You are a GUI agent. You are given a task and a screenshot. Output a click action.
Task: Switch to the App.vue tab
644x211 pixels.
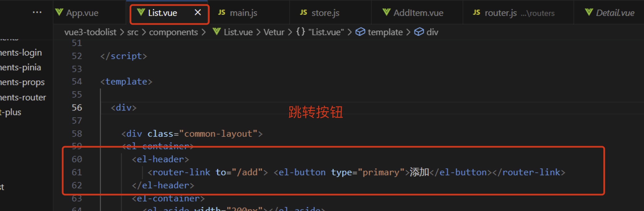tap(82, 13)
